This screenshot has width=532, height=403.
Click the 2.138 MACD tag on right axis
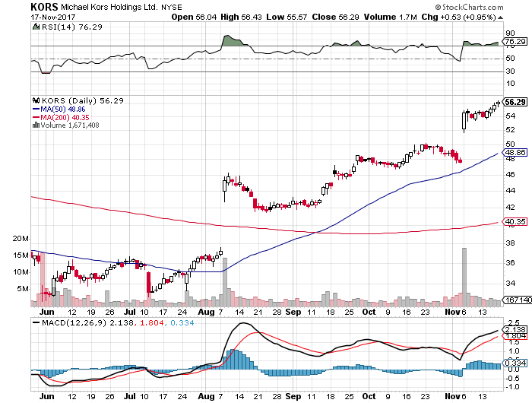515,329
